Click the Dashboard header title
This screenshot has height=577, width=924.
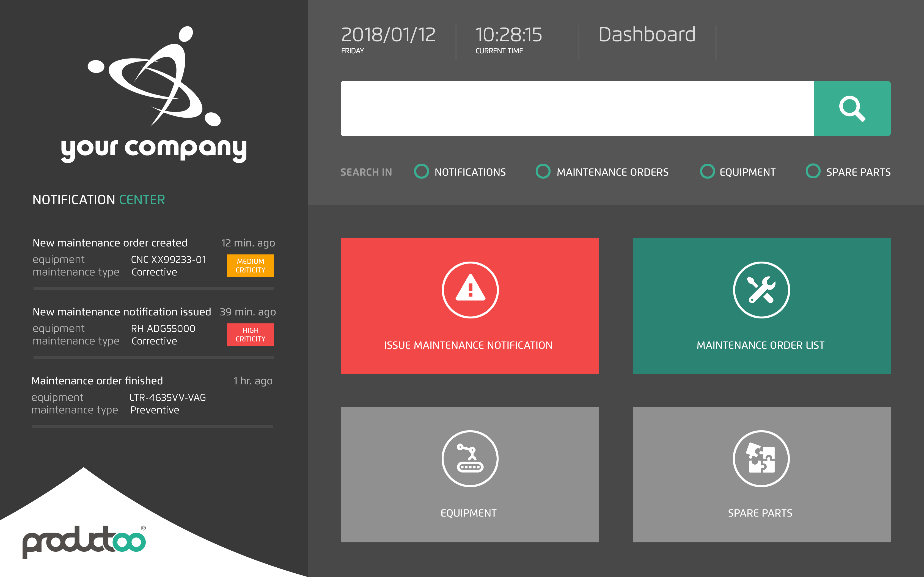click(x=647, y=35)
